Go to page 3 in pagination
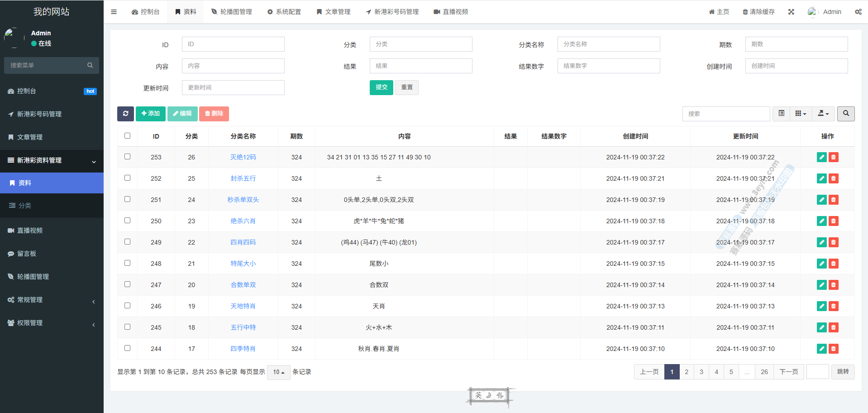 tap(701, 372)
